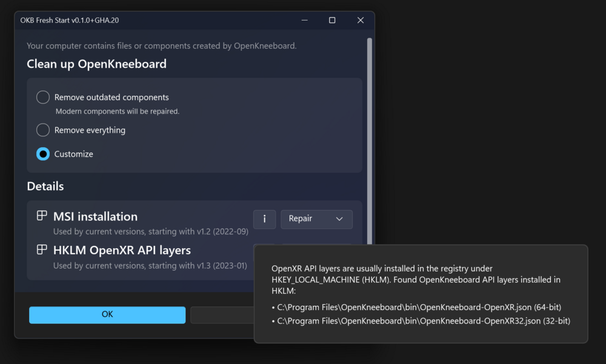
Task: Close the OKB Fresh Start window
Action: coord(360,20)
